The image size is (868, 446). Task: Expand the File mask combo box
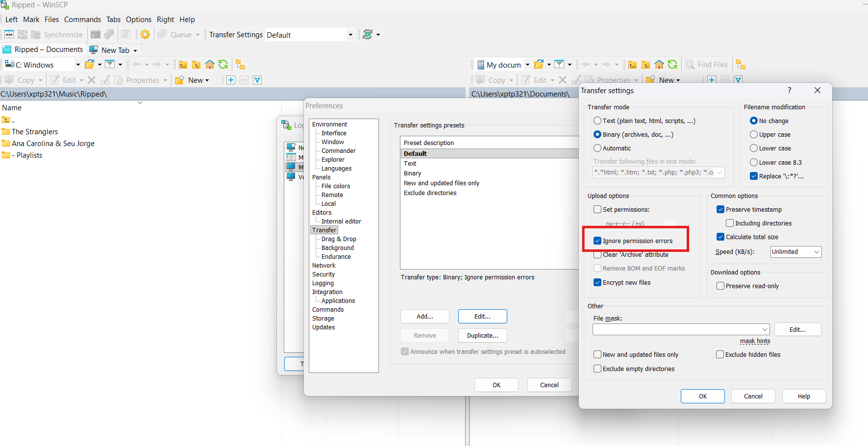(x=765, y=329)
